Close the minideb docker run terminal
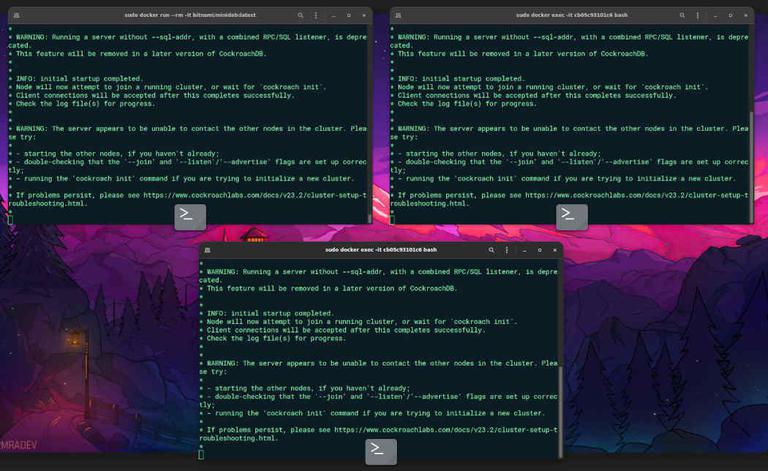 click(364, 16)
